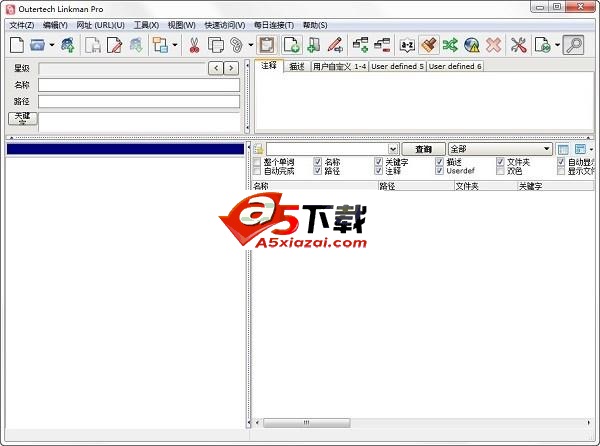Enable the 整个单词 checkbox
This screenshot has height=446, width=600.
point(257,162)
